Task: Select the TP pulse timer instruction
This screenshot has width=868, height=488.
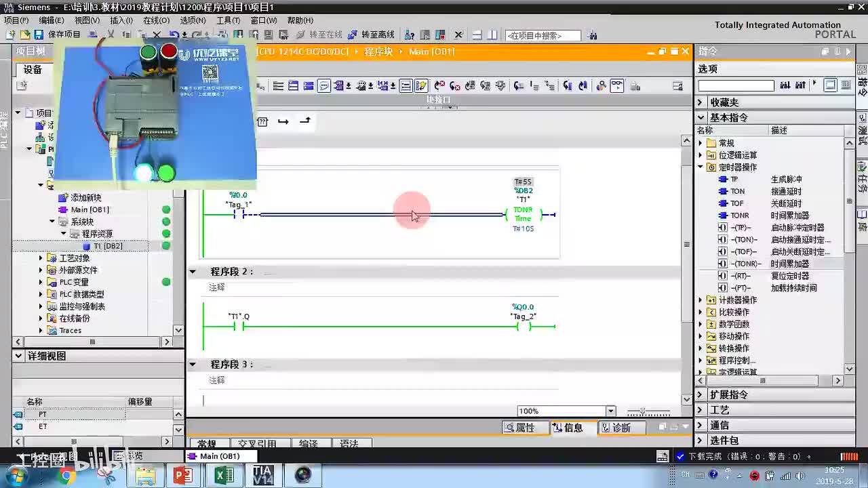Action: [734, 180]
